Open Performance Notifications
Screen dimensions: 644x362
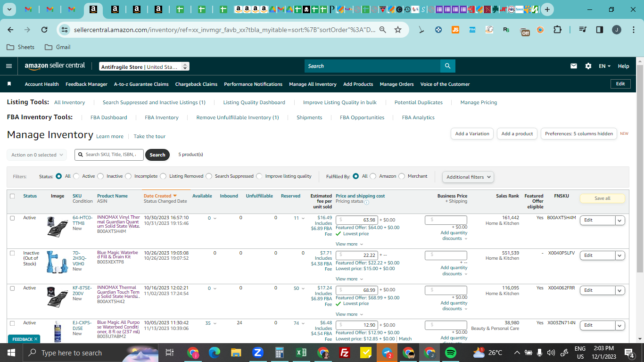(253, 84)
